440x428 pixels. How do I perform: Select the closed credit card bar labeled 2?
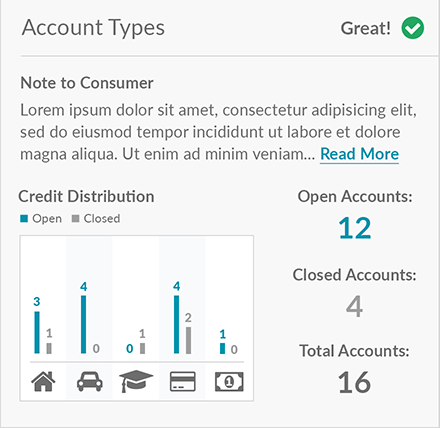[x=188, y=340]
